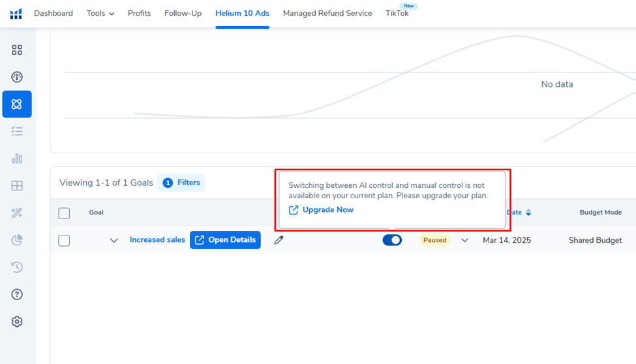Open the Tools dropdown menu
636x364 pixels.
coord(100,13)
